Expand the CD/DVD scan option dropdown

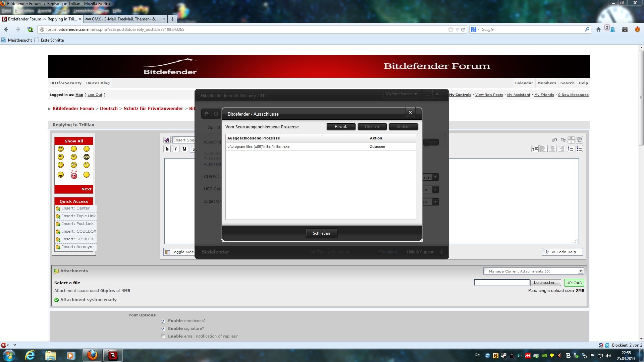click(x=435, y=177)
